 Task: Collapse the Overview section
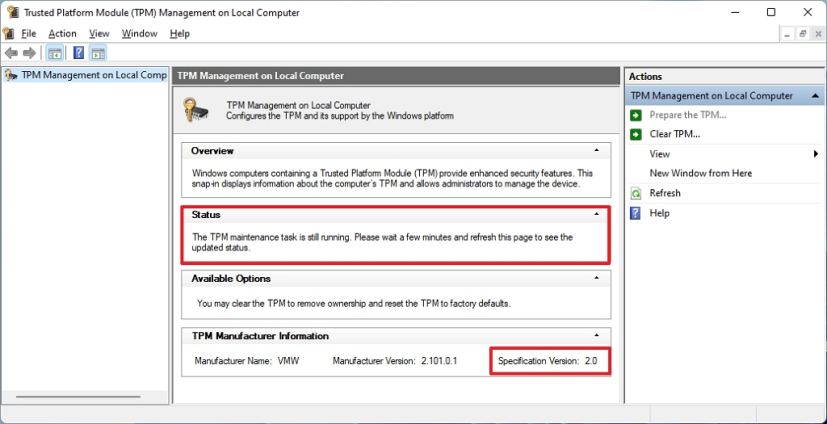[x=597, y=151]
